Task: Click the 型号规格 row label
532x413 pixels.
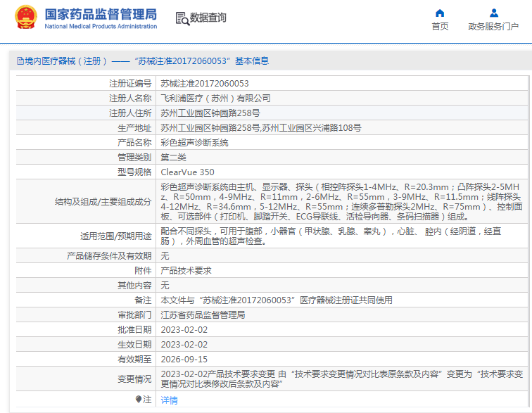Action: pos(134,172)
